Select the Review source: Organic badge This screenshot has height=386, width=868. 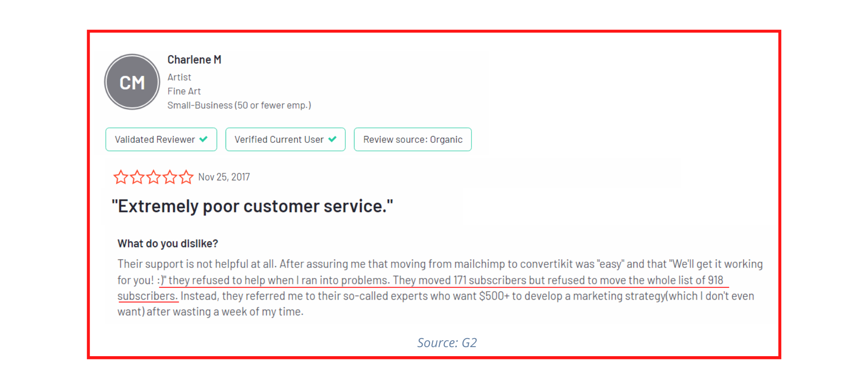(x=413, y=139)
